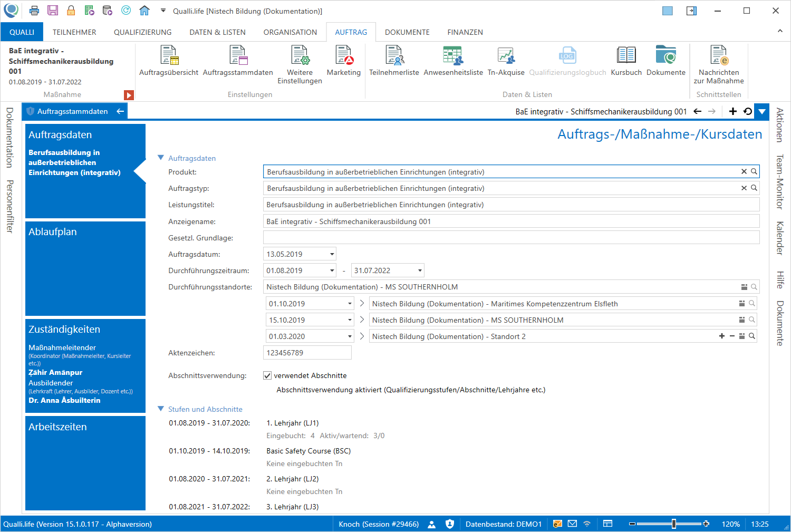Switch to the QUALLI tab
The image size is (791, 532).
pos(22,32)
